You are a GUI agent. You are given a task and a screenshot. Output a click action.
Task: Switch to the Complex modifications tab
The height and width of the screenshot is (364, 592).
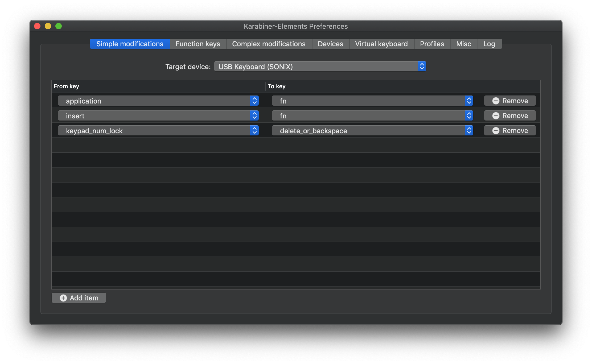[269, 44]
